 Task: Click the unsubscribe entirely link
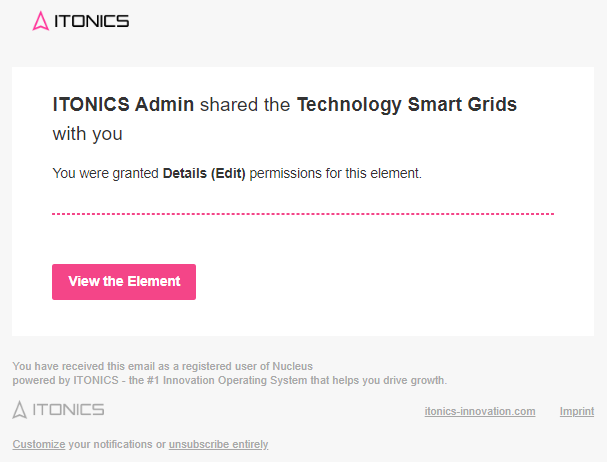pos(218,444)
